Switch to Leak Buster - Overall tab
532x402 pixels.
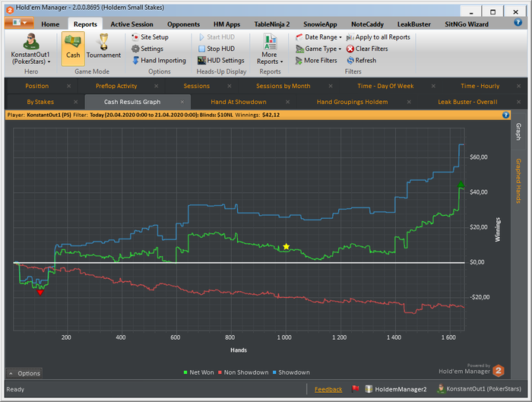467,102
